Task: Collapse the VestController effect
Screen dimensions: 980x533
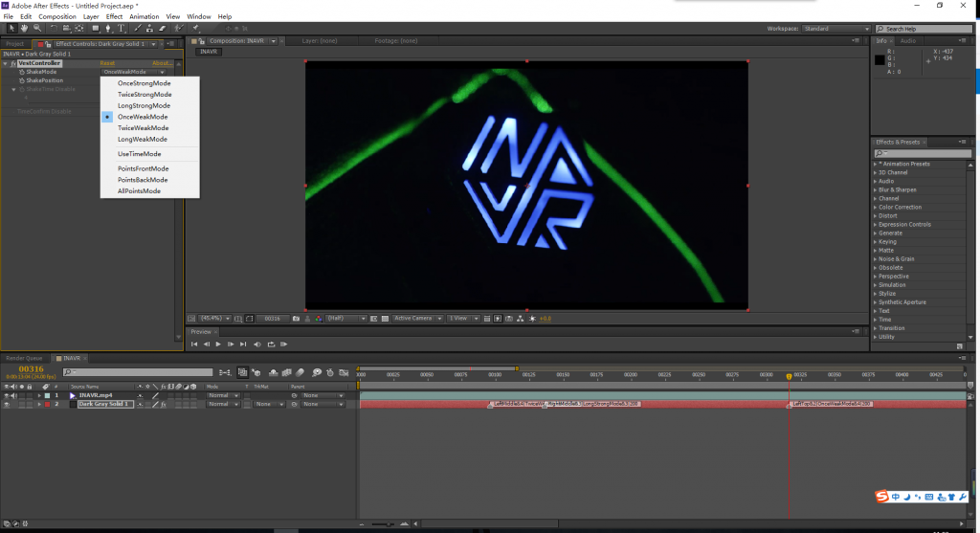Action: [6, 63]
